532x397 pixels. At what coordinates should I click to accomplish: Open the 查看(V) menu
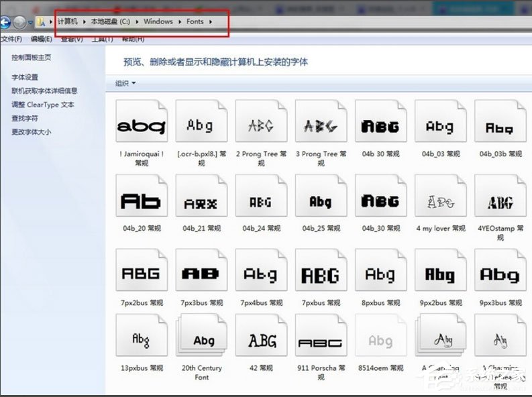coord(72,39)
